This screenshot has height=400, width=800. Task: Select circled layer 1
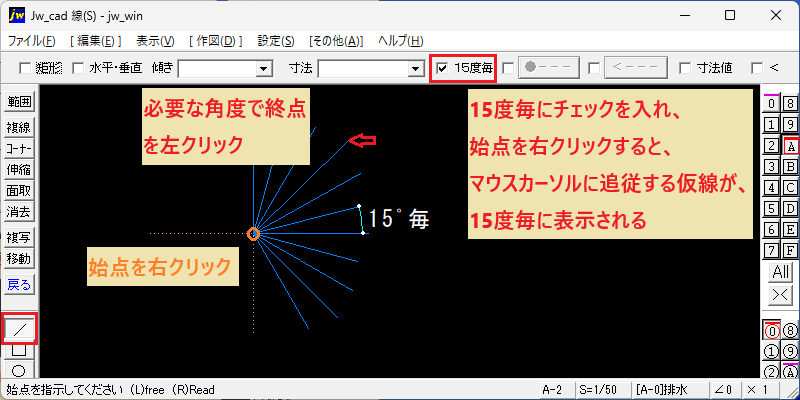[772, 352]
